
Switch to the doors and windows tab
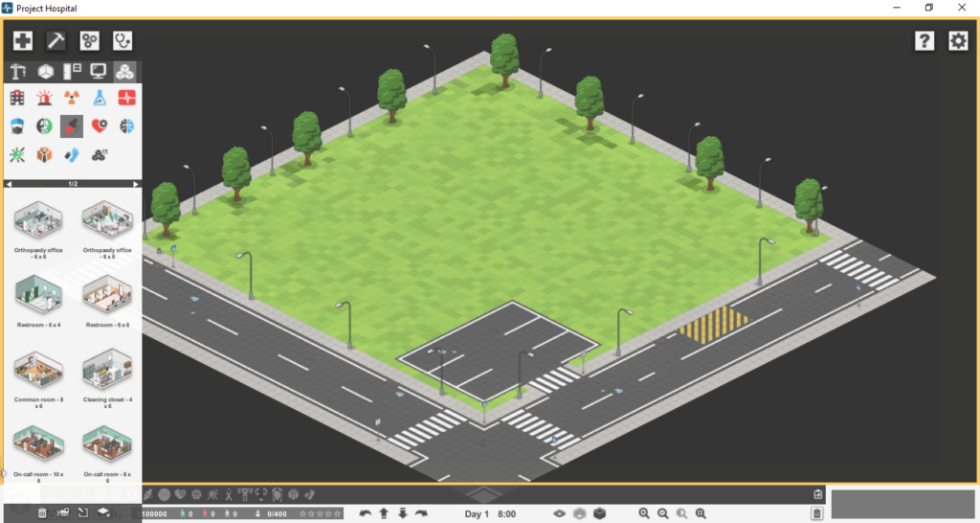point(73,71)
